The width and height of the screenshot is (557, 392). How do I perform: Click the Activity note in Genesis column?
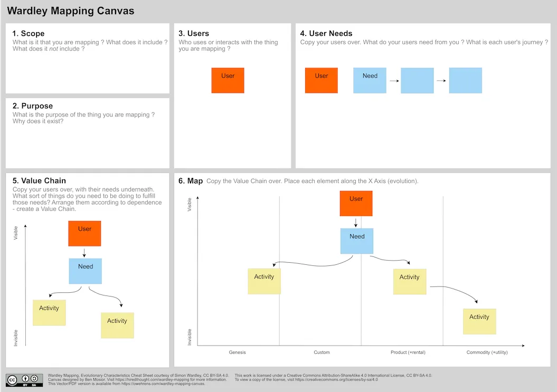coord(265,281)
